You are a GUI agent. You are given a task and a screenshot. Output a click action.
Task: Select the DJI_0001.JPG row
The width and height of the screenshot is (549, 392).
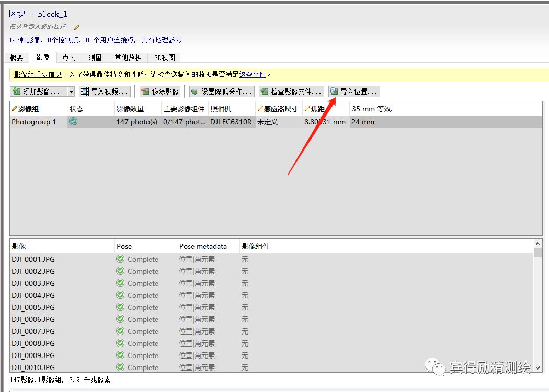point(271,259)
